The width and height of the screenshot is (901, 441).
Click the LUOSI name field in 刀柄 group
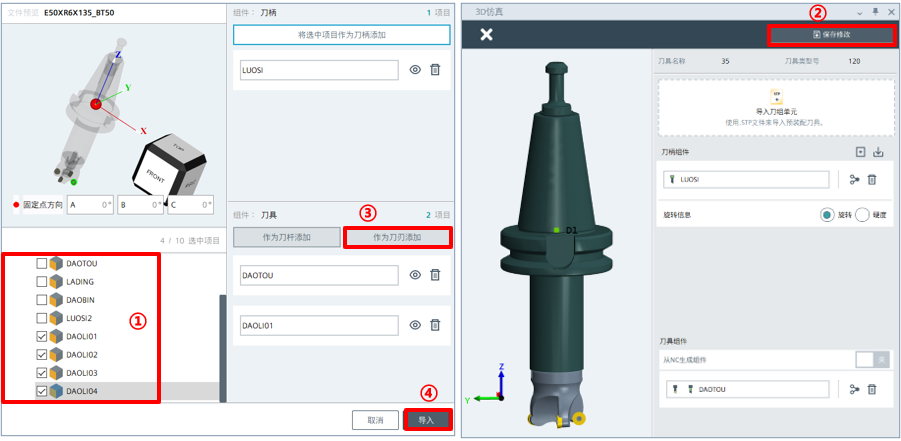tap(319, 70)
